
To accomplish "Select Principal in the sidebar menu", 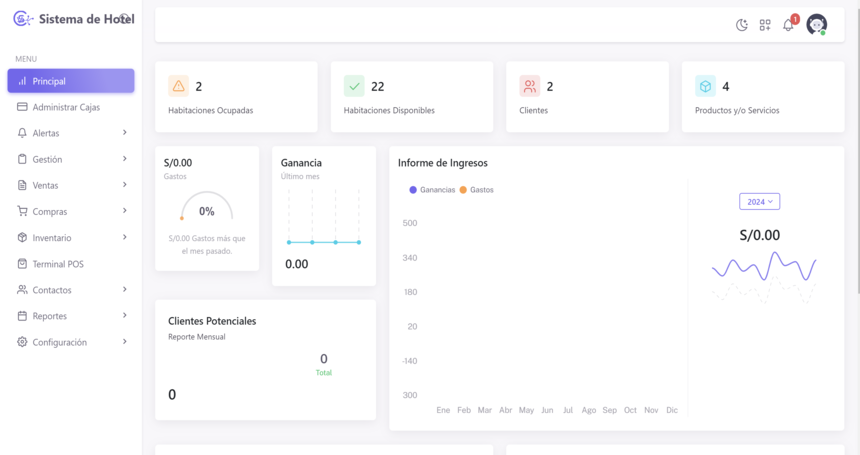I will click(70, 81).
